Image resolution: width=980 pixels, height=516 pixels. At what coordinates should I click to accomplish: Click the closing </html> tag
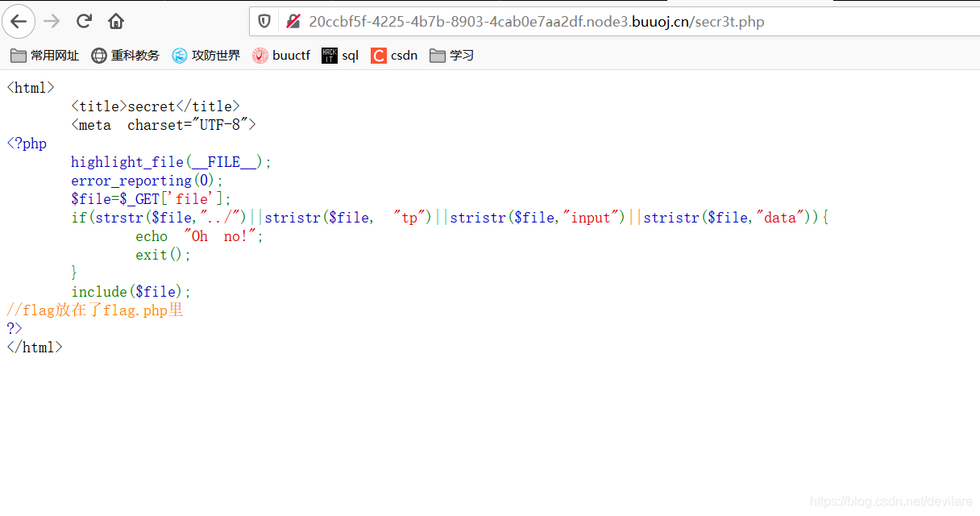click(35, 347)
